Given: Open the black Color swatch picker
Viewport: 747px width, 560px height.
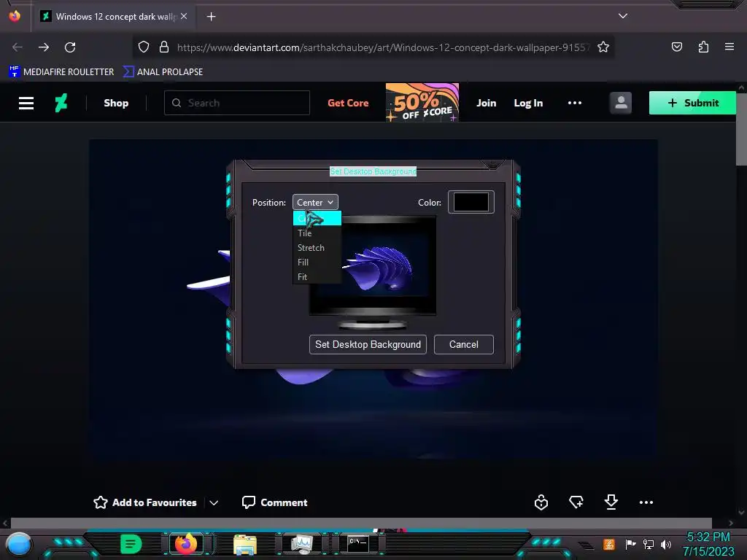Looking at the screenshot, I should click(x=471, y=202).
